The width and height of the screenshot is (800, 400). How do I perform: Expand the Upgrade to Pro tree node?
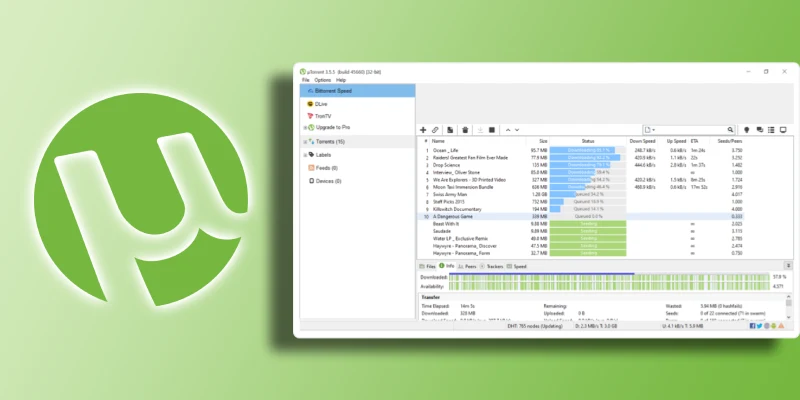(305, 128)
